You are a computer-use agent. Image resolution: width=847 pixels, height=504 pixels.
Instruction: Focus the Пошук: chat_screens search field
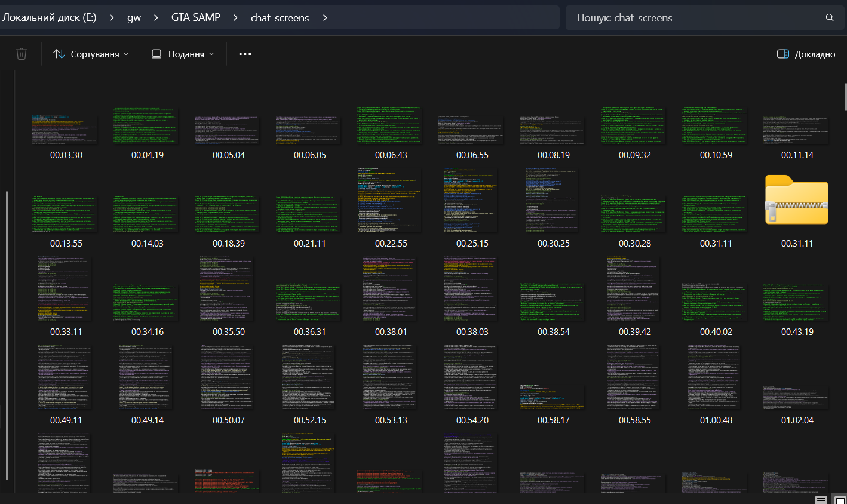coord(687,18)
